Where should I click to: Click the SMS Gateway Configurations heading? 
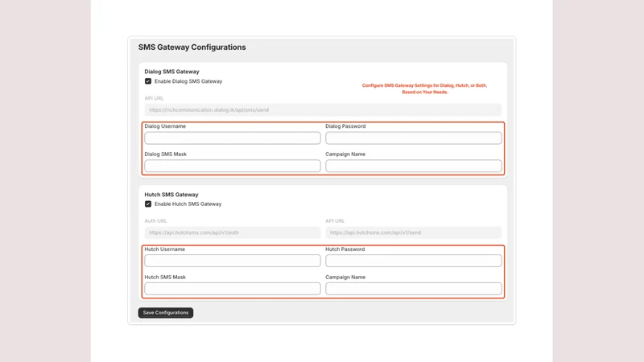click(x=192, y=47)
